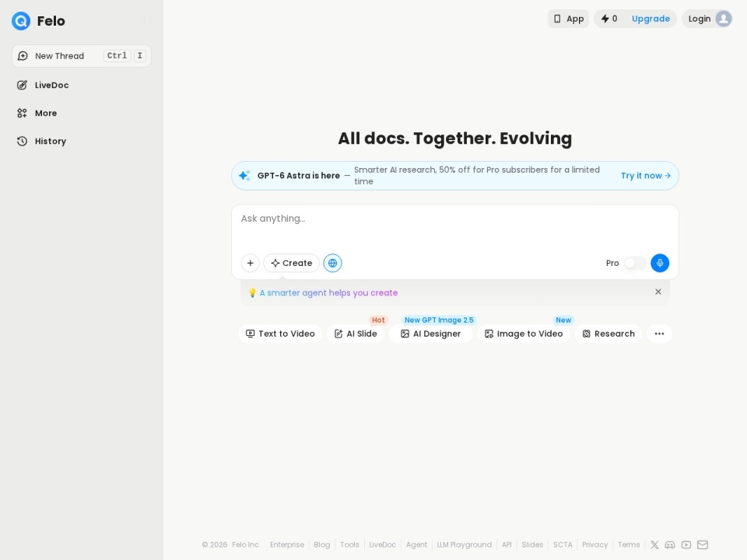Click the Felo Inc. footer text

(247, 544)
